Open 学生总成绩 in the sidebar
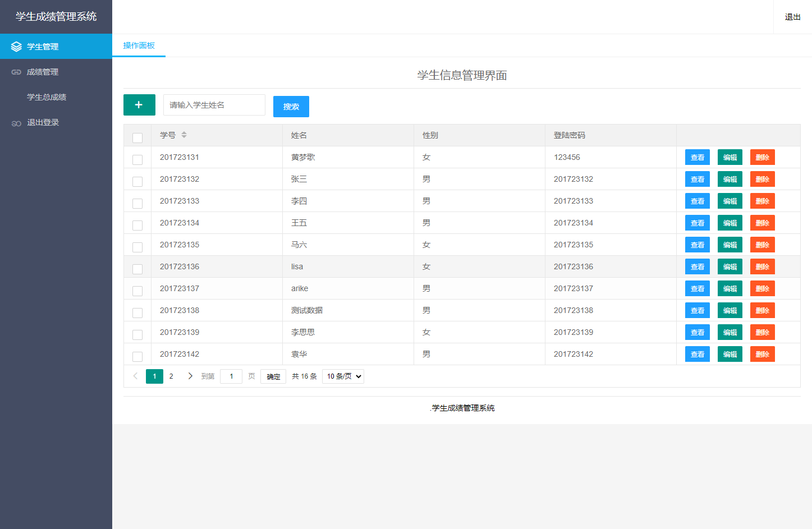Image resolution: width=812 pixels, height=529 pixels. (47, 97)
